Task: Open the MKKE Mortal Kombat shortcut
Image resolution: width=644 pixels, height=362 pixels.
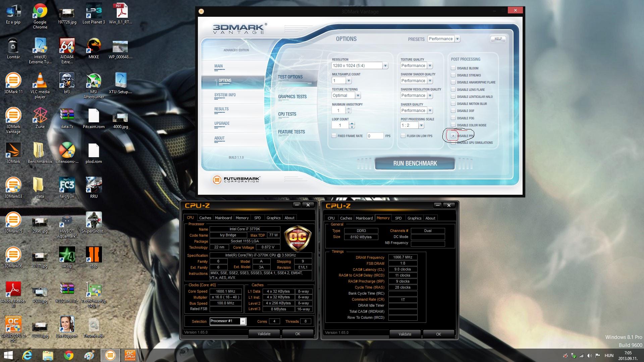Action: 94,49
